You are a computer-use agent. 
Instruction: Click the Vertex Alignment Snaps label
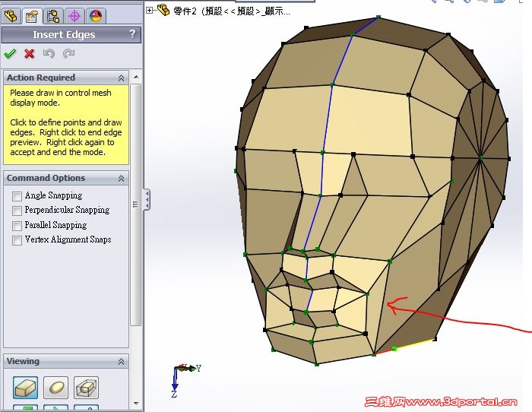point(68,239)
